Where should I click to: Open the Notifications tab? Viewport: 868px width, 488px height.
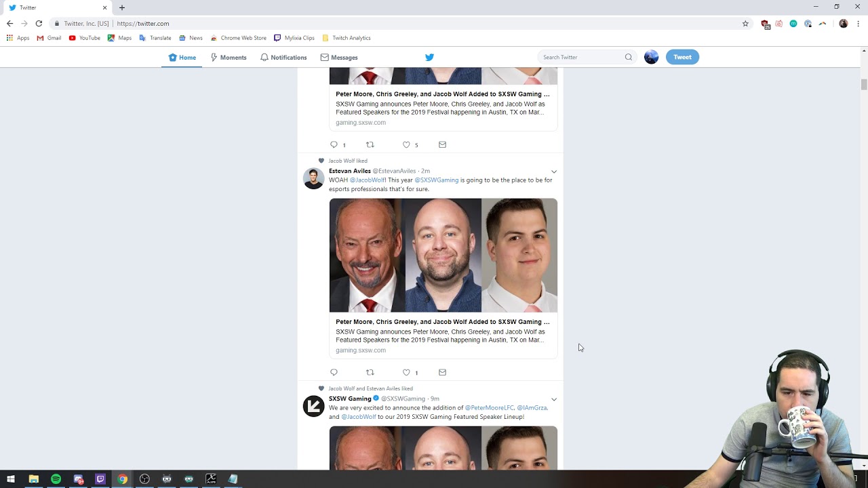(283, 58)
